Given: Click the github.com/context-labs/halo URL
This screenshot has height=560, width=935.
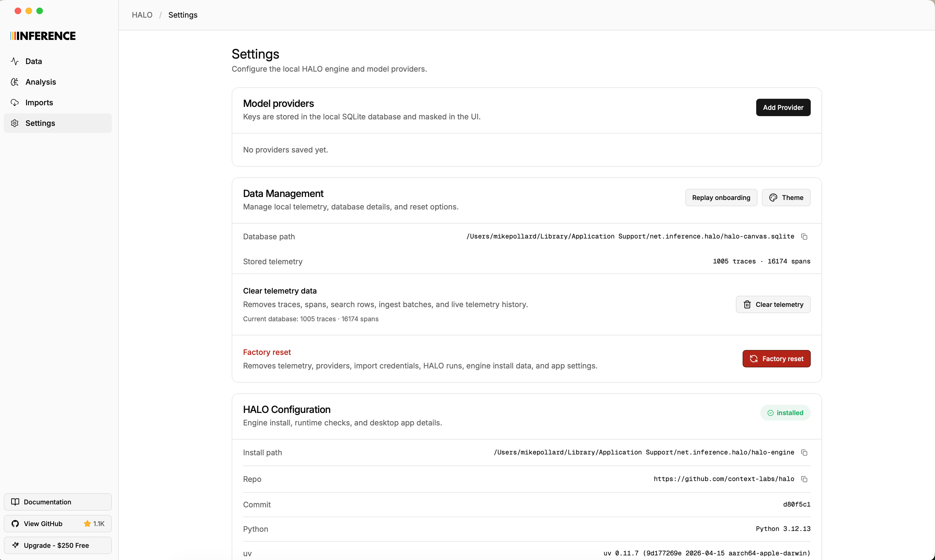Looking at the screenshot, I should pos(724,479).
